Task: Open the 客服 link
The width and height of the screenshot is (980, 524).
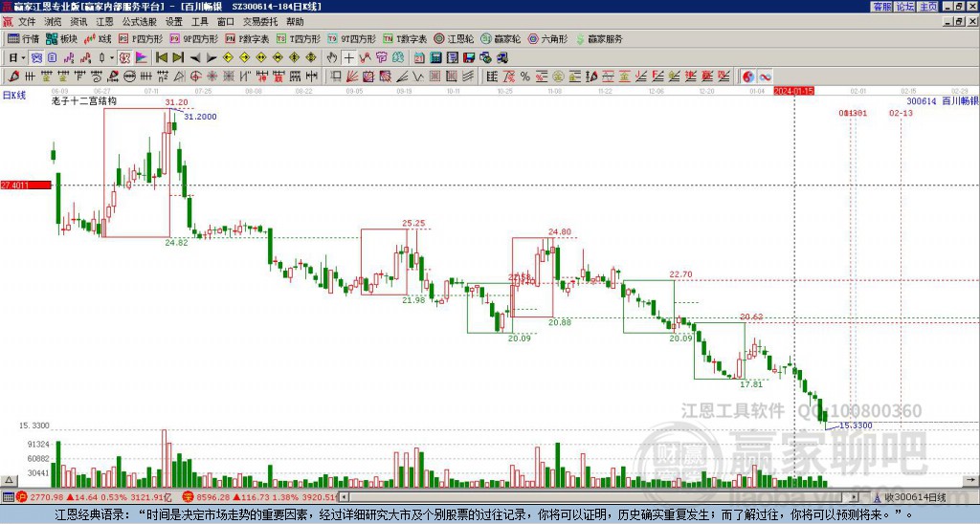Action: click(x=881, y=7)
